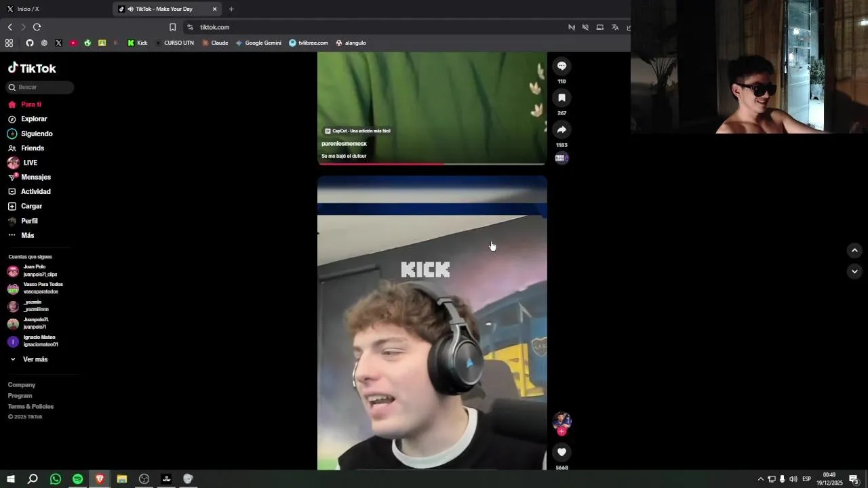Open the sound disc thumbnail below share
This screenshot has height=488, width=868.
tap(561, 158)
